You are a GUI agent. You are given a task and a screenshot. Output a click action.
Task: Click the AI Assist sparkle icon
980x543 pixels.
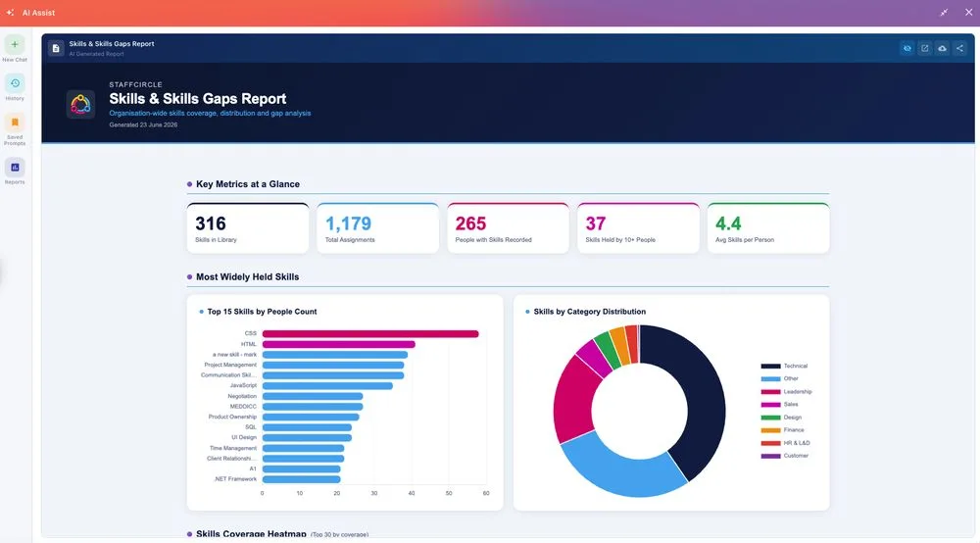pos(10,13)
